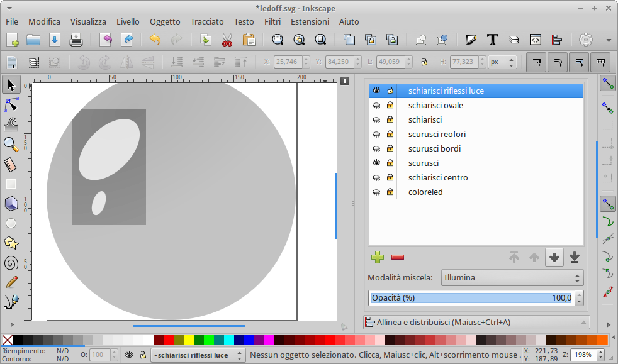This screenshot has height=364, width=618.
Task: Open the Modalità miscela dropdown
Action: coord(512,277)
